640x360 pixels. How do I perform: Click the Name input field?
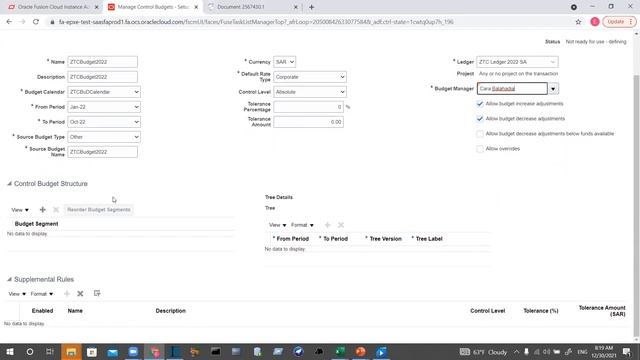pos(102,62)
